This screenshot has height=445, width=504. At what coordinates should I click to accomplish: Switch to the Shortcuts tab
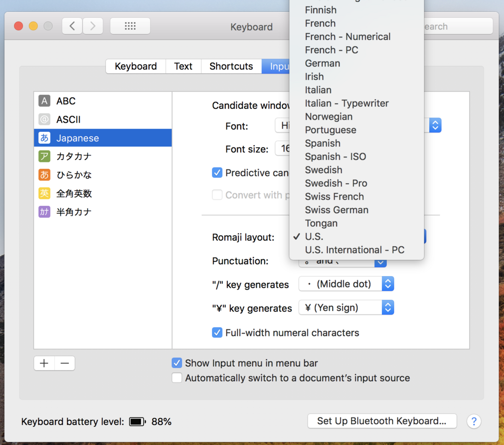coord(231,66)
